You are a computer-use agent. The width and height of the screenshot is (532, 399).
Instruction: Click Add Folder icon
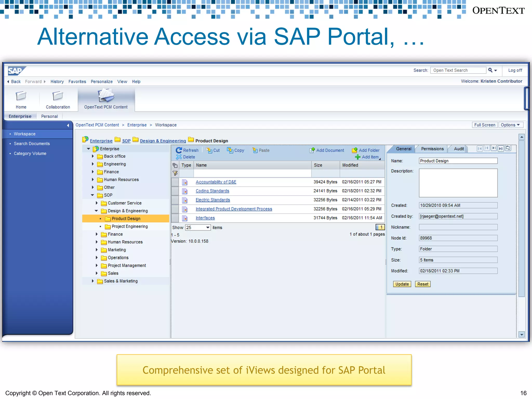tap(355, 150)
